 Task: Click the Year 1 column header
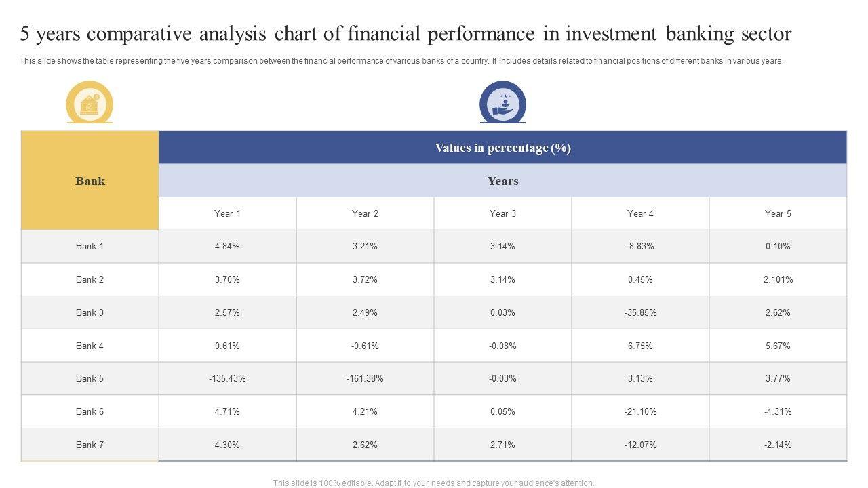[227, 213]
